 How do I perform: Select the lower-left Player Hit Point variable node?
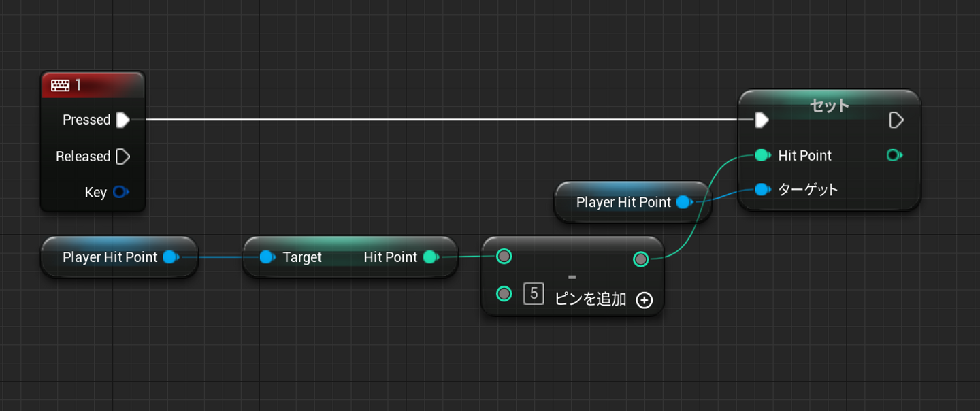[119, 257]
